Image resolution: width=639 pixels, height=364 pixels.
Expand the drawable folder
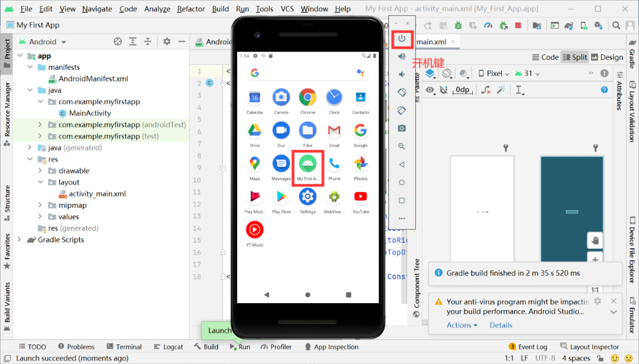point(40,171)
